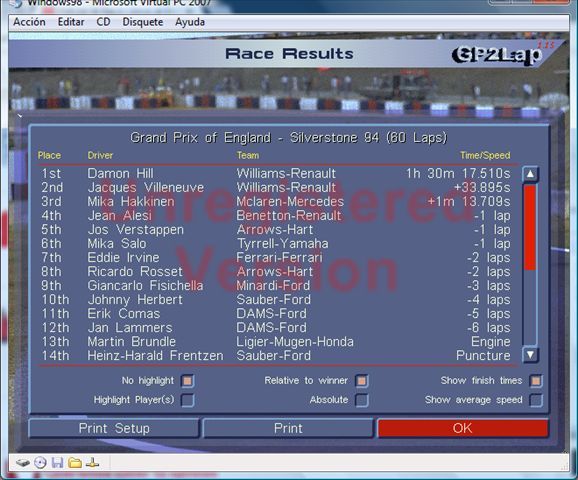Select driver Mika Hakkinen
Image resolution: width=578 pixels, height=480 pixels.
click(x=130, y=201)
